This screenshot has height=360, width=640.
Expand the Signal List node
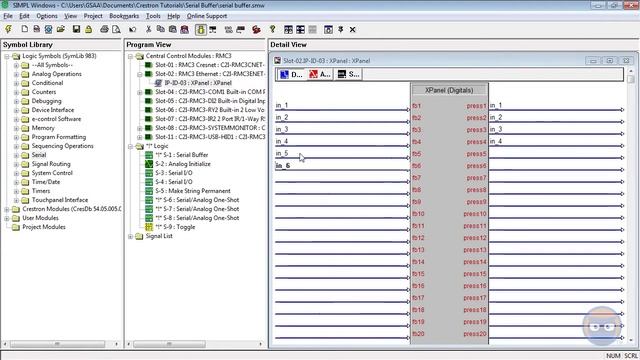pyautogui.click(x=131, y=236)
